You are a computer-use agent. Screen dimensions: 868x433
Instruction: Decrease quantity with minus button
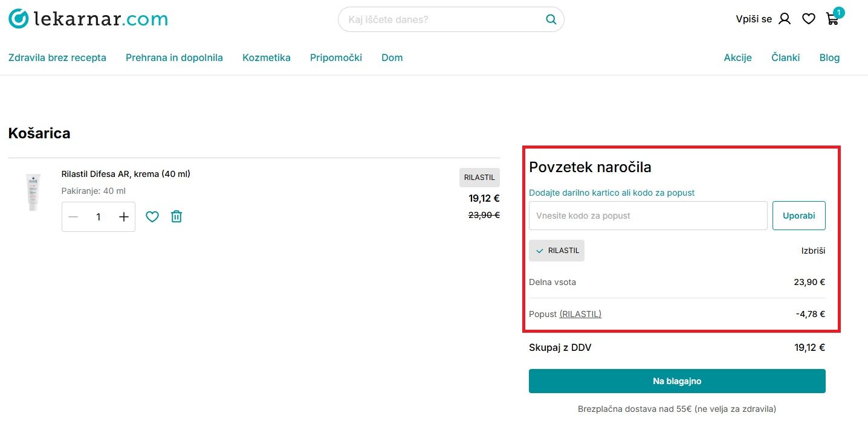73,217
